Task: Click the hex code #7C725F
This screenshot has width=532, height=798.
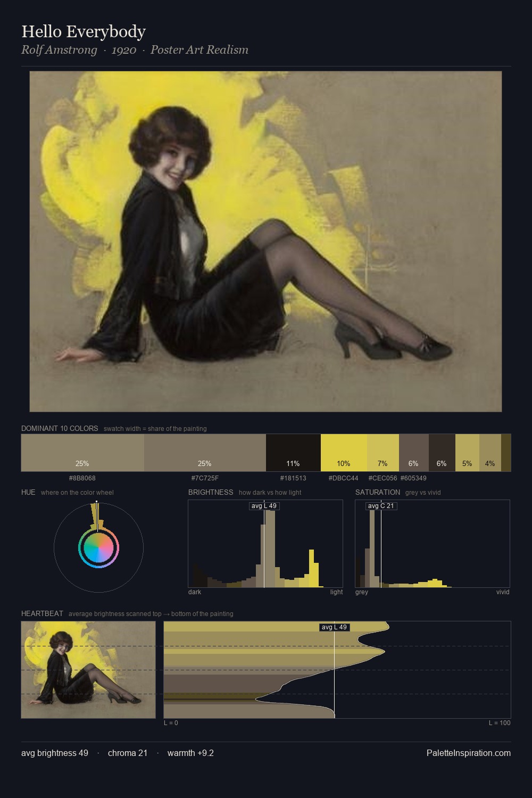Action: [205, 478]
